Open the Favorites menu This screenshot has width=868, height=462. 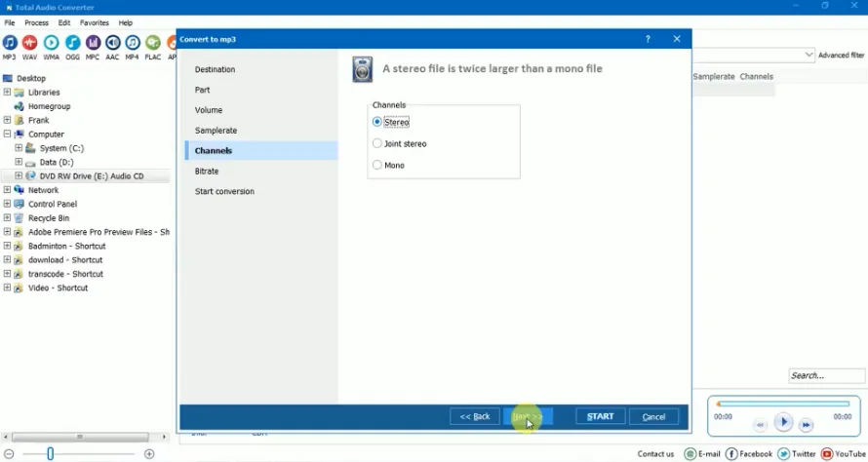click(95, 22)
